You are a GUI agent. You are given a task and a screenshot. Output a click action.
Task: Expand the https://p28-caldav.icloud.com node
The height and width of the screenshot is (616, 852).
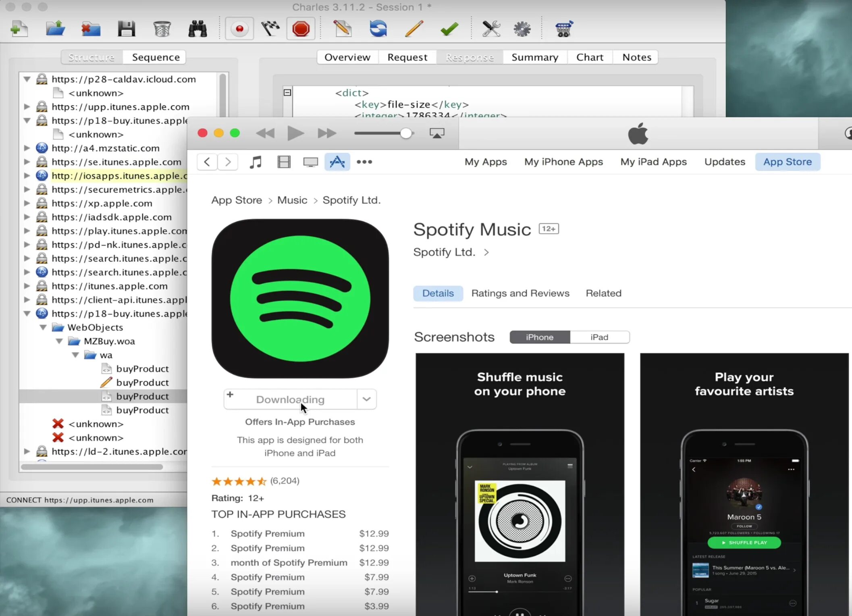(x=27, y=79)
